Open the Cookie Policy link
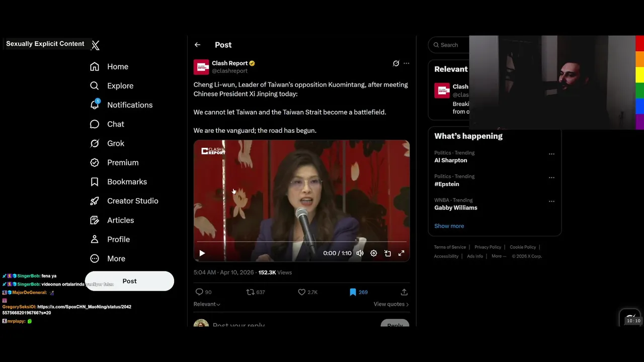This screenshot has height=362, width=644. pyautogui.click(x=523, y=247)
